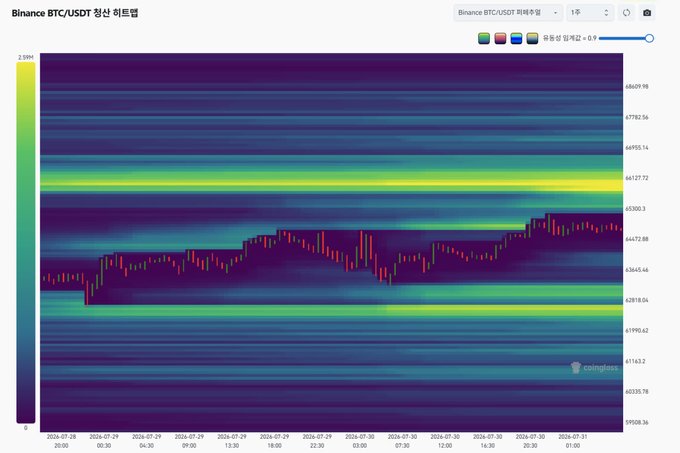The image size is (680, 453).
Task: Select the red-purple color scheme swatch
Action: (500, 38)
